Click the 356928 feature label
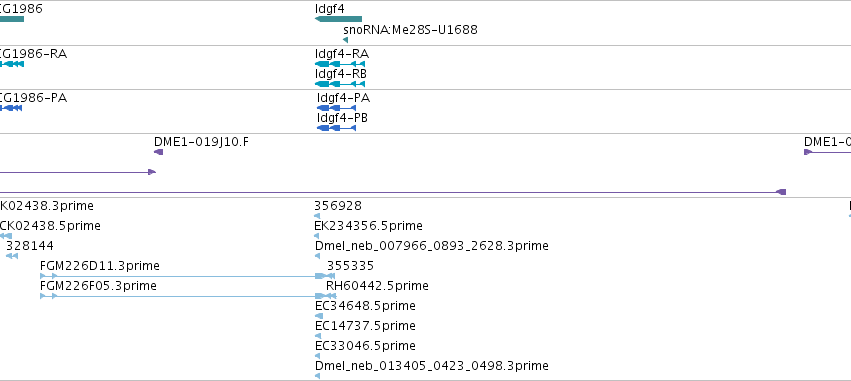851x381 pixels. tap(338, 206)
